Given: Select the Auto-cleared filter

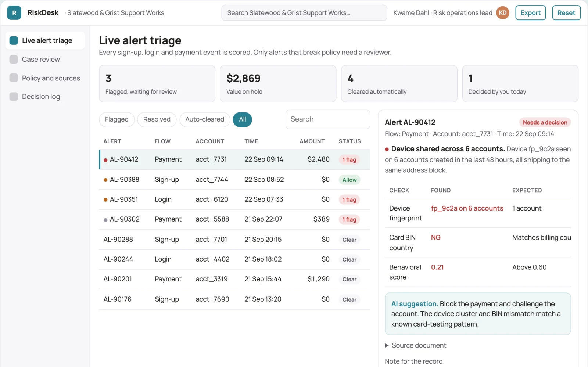Looking at the screenshot, I should [205, 119].
